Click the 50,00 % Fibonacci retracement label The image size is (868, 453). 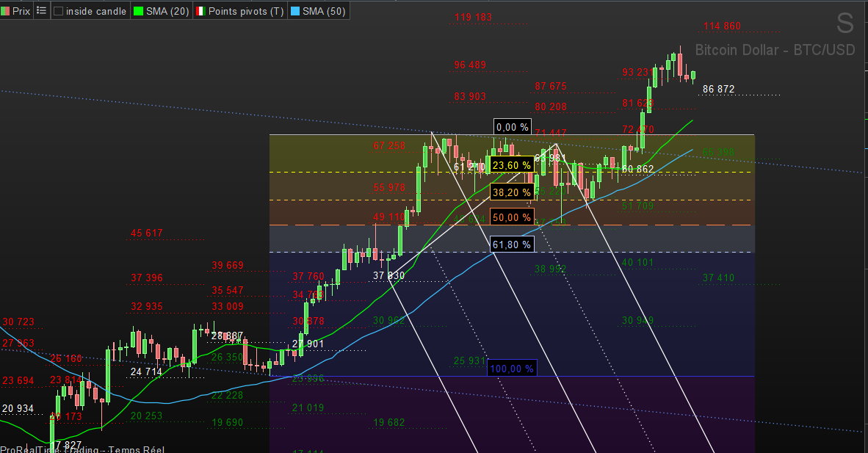coord(512,218)
